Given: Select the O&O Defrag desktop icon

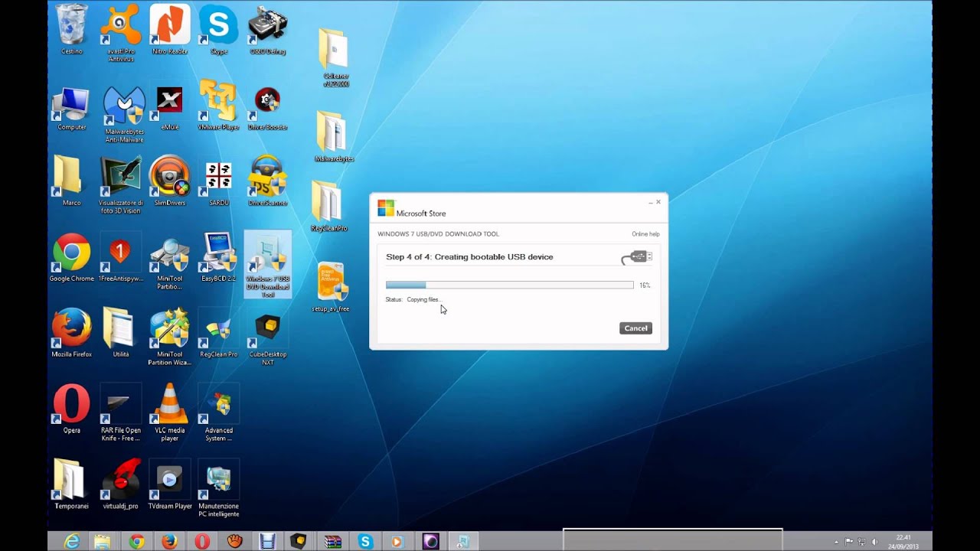Looking at the screenshot, I should tap(267, 30).
